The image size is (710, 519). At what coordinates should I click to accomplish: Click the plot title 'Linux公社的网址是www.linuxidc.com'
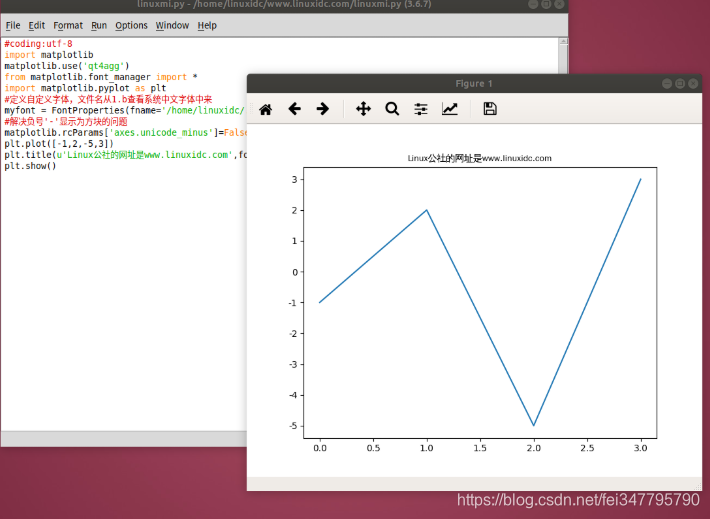480,158
